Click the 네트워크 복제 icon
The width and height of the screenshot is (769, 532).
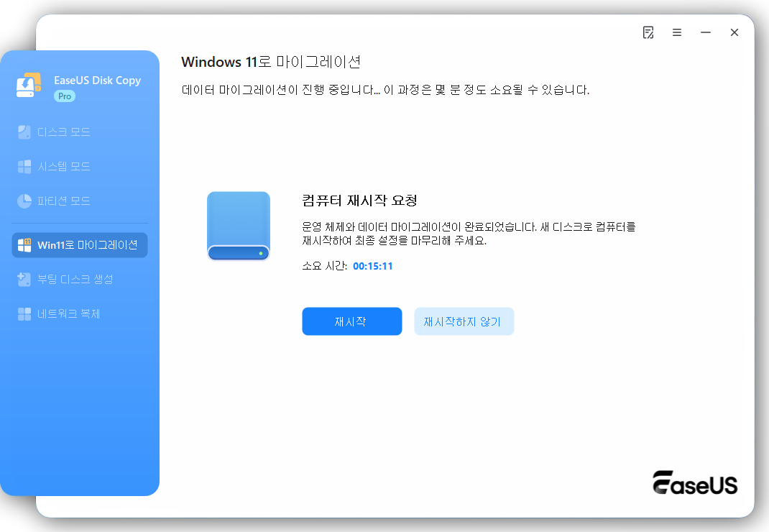click(24, 313)
